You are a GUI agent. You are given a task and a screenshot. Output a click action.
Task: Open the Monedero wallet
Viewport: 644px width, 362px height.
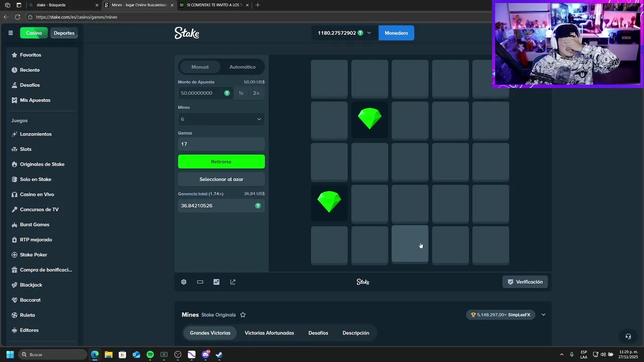click(396, 33)
